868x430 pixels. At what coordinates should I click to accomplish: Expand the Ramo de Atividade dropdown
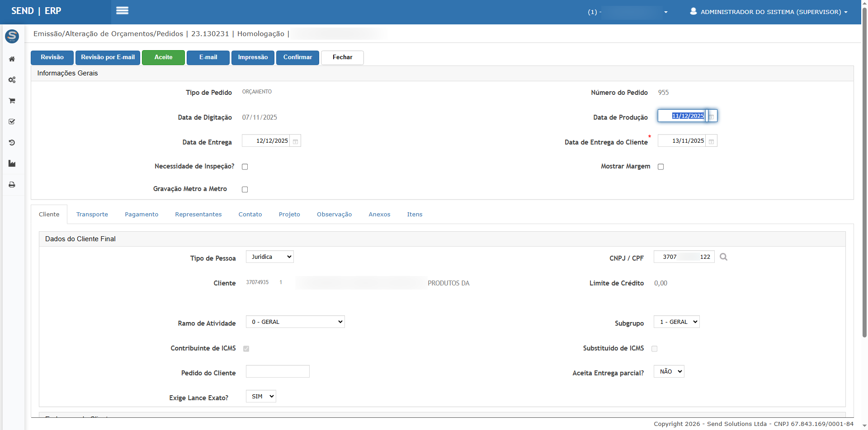tap(295, 322)
